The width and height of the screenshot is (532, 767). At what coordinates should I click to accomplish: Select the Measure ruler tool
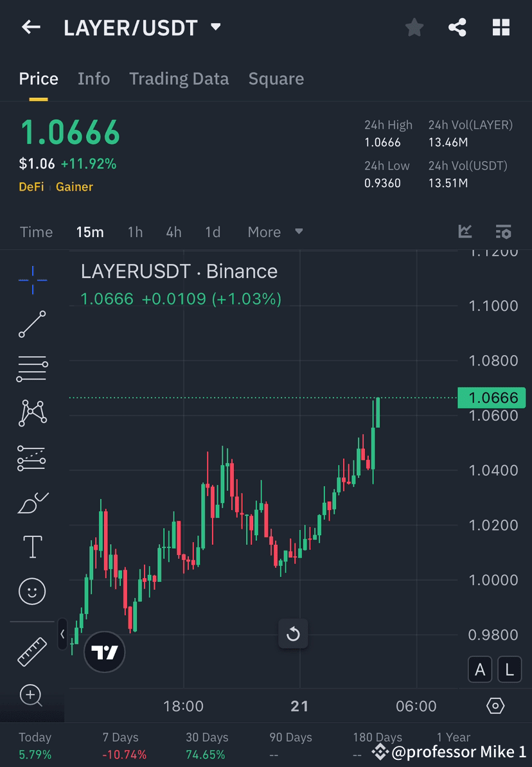coord(32,651)
